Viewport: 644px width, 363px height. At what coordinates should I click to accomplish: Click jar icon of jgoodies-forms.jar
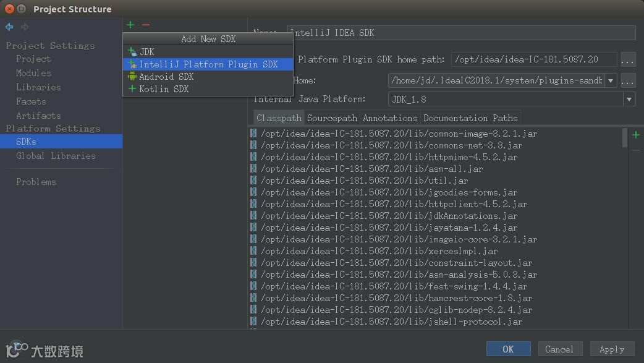coord(253,192)
